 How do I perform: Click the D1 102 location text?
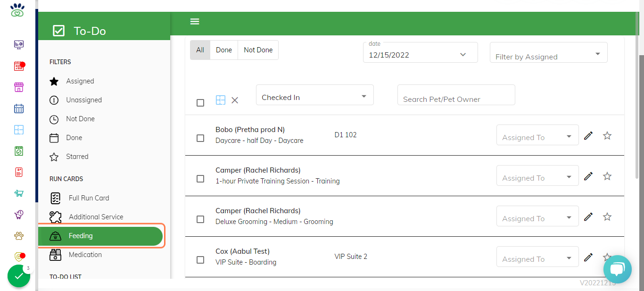point(346,135)
